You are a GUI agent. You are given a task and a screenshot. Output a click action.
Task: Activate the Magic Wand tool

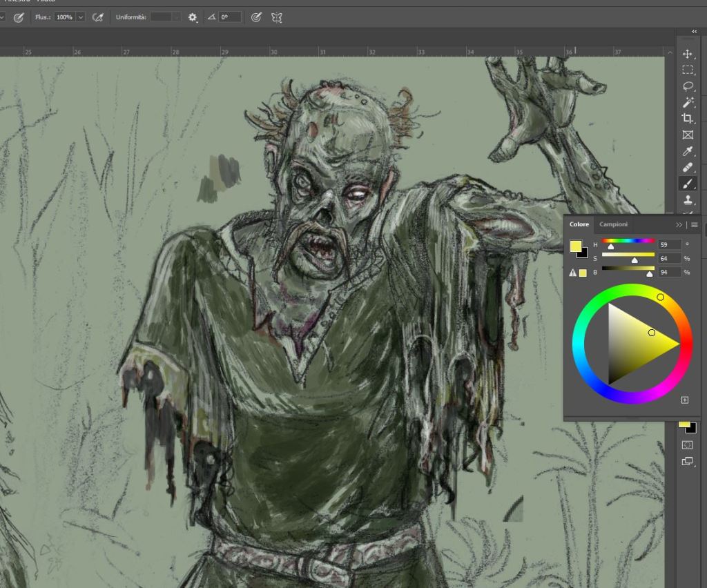tap(688, 102)
